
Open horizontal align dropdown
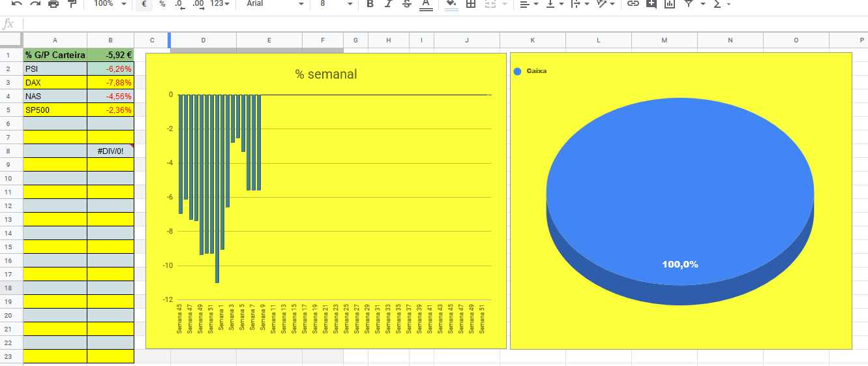pos(529,4)
